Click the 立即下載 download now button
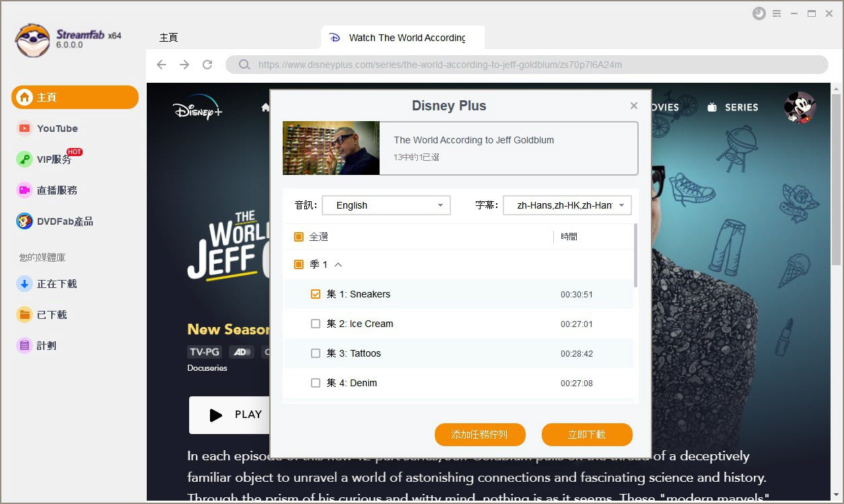The width and height of the screenshot is (844, 504). [587, 435]
